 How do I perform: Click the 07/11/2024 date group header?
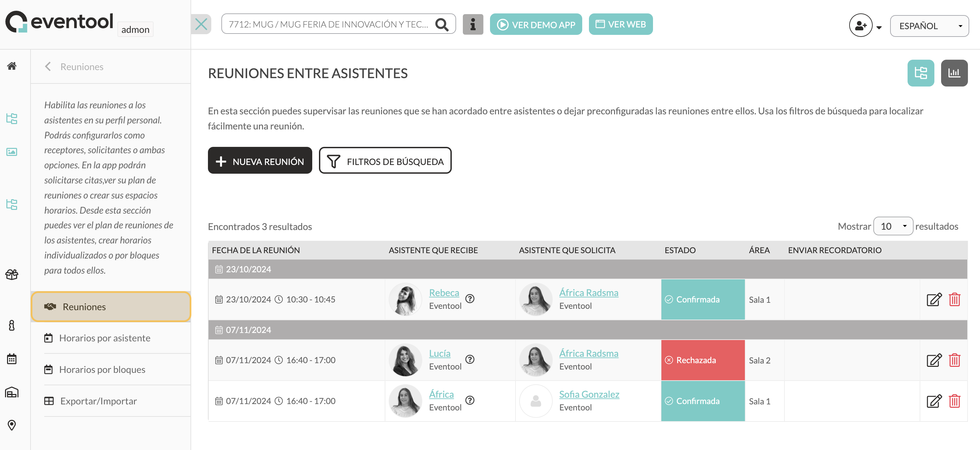pos(587,330)
